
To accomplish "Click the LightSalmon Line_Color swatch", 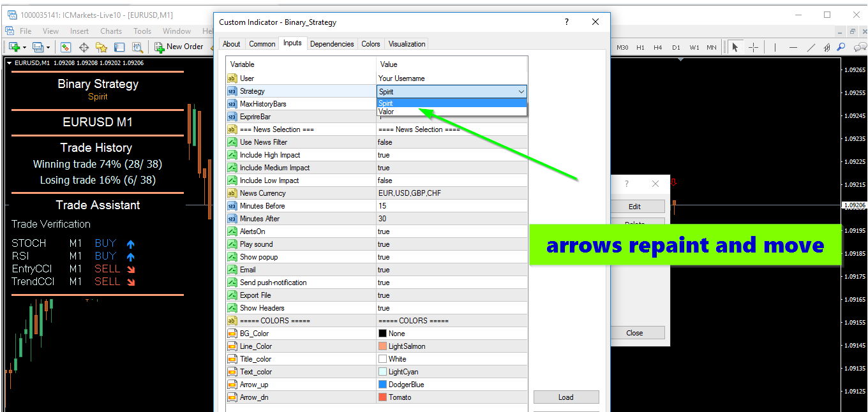I will pos(383,346).
